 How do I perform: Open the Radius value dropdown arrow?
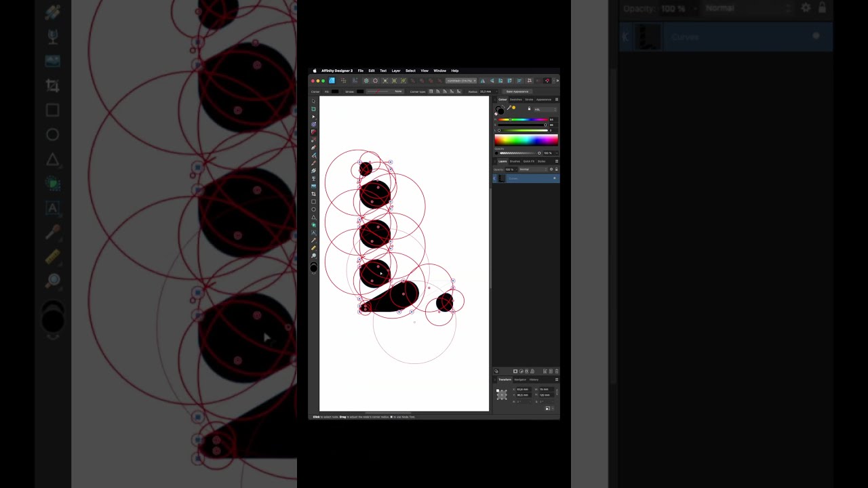[x=497, y=91]
